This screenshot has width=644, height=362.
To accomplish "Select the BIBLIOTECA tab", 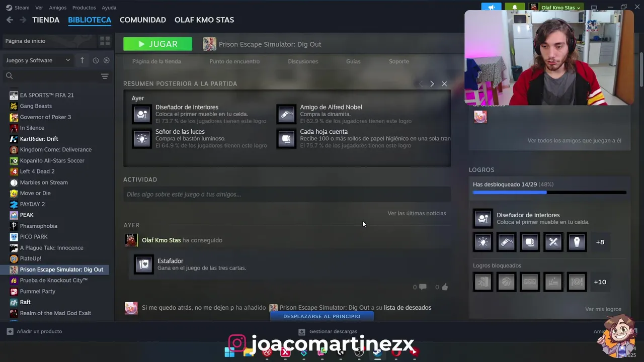I will (90, 20).
